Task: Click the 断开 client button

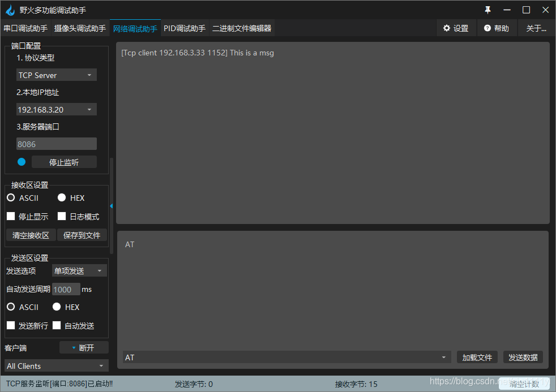Action: pyautogui.click(x=84, y=348)
